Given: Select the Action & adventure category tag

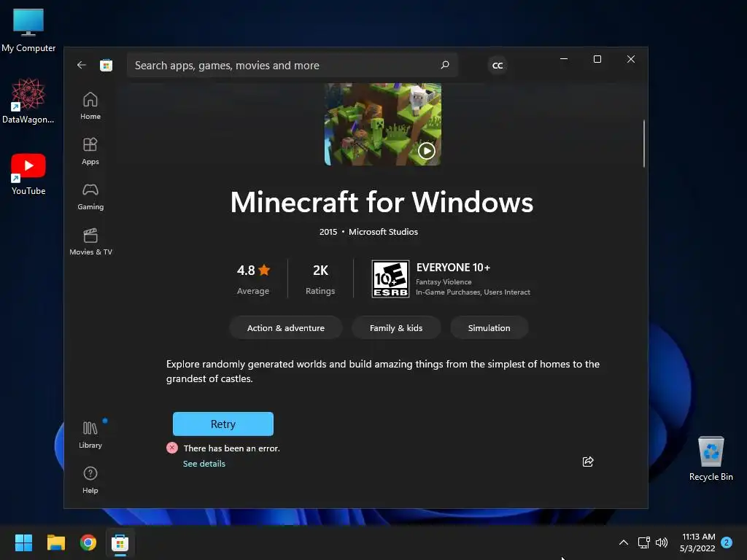Looking at the screenshot, I should 286,327.
